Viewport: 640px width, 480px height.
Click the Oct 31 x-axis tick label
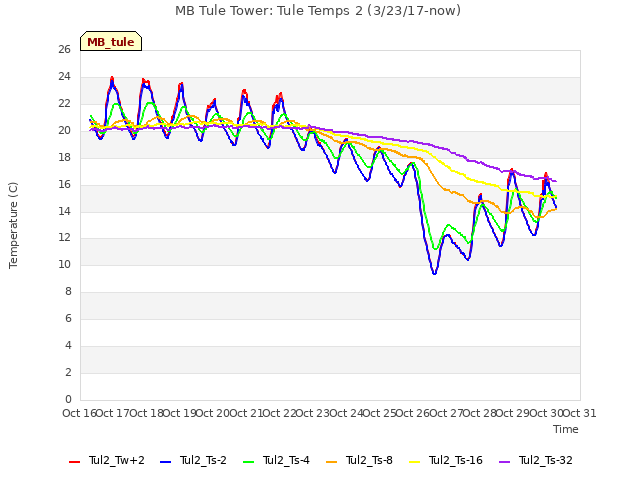(580, 413)
